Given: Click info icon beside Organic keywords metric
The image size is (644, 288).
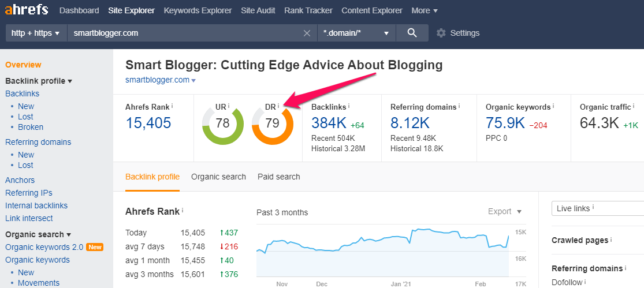Looking at the screenshot, I should click(x=553, y=106).
